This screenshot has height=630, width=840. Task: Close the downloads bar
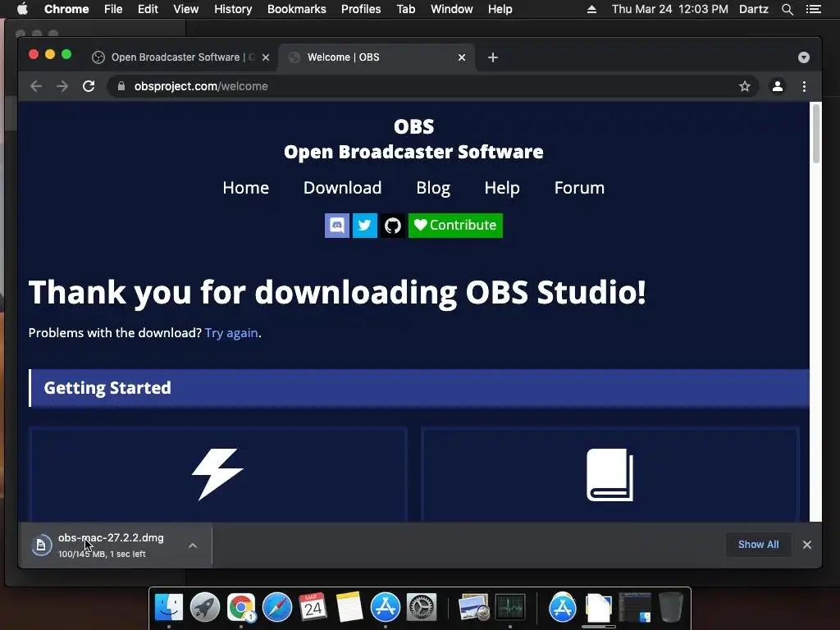(x=807, y=545)
